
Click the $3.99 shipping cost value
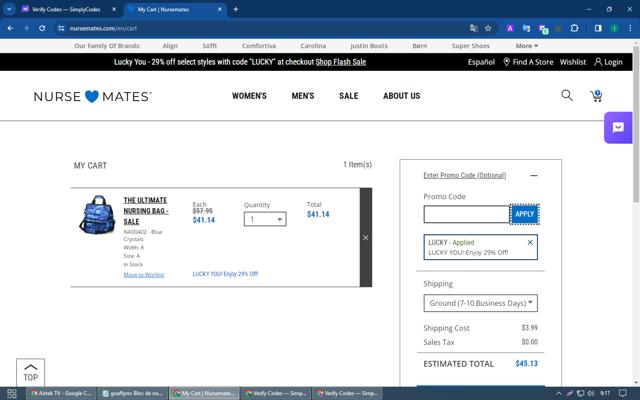pyautogui.click(x=529, y=328)
